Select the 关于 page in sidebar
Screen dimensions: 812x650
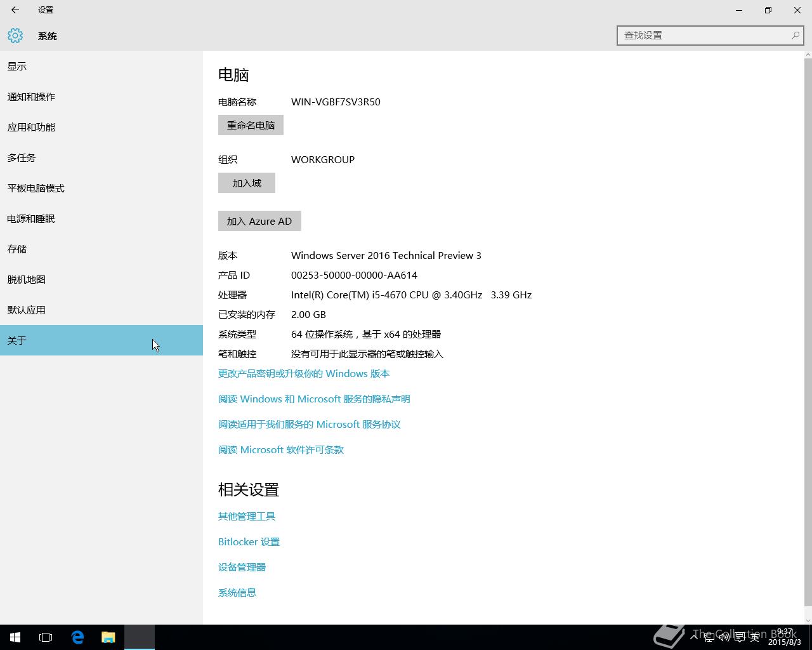(101, 340)
